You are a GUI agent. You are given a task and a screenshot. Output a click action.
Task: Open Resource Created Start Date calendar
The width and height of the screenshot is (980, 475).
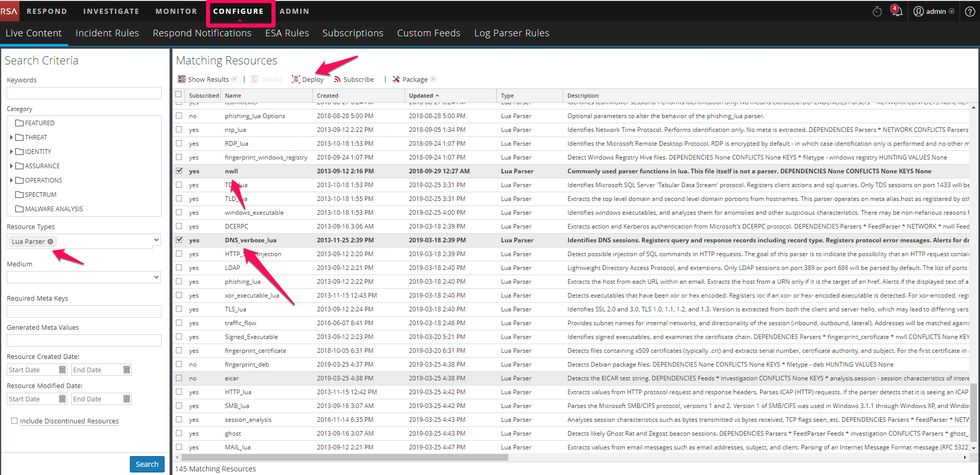point(62,370)
